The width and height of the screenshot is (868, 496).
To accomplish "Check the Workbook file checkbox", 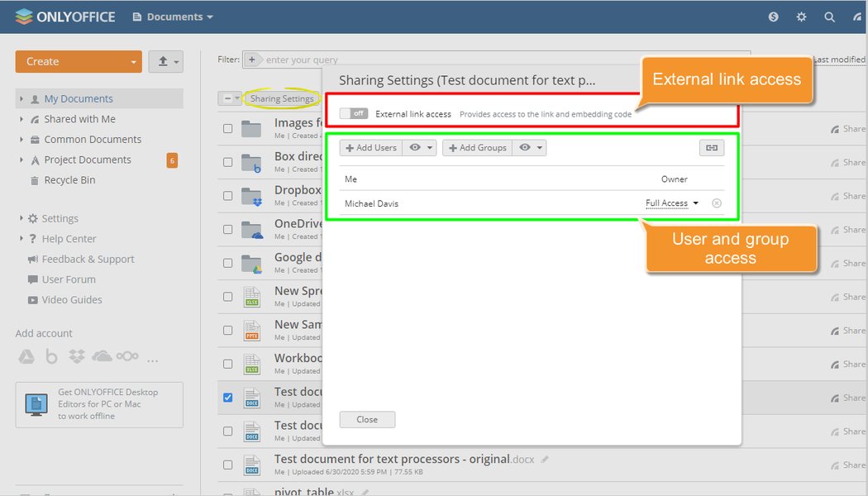I will 227,364.
